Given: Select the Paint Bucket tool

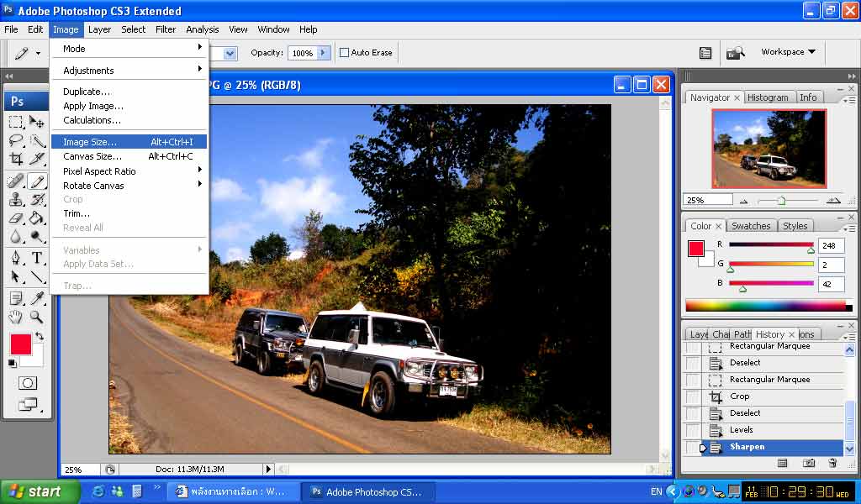Looking at the screenshot, I should [x=37, y=218].
